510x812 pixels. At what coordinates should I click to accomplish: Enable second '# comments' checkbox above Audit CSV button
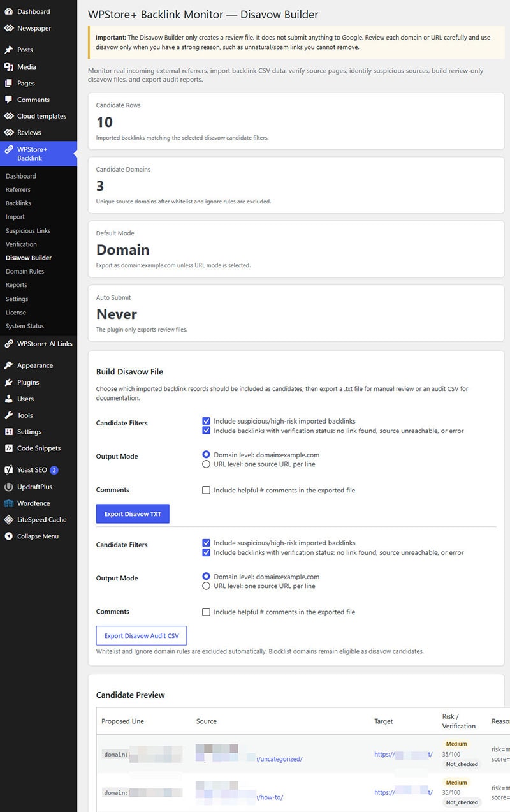coord(206,612)
